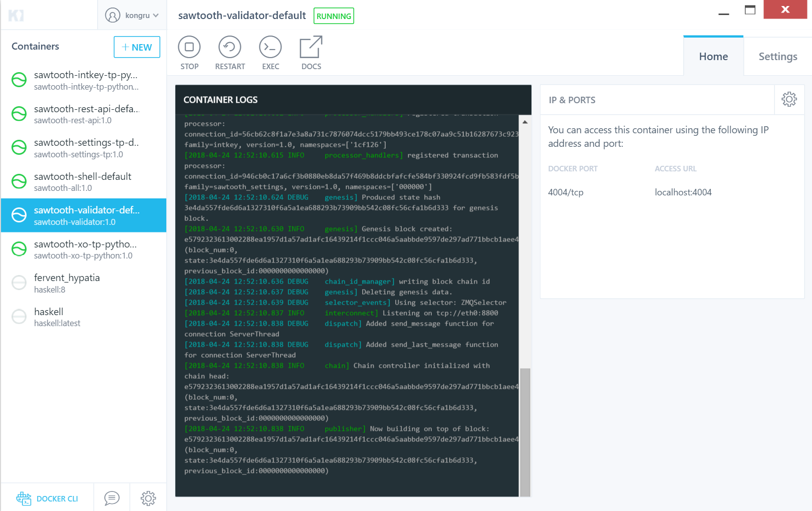Click status icon of sawtooth-xo-tp-python
This screenshot has height=511, width=812.
[19, 249]
